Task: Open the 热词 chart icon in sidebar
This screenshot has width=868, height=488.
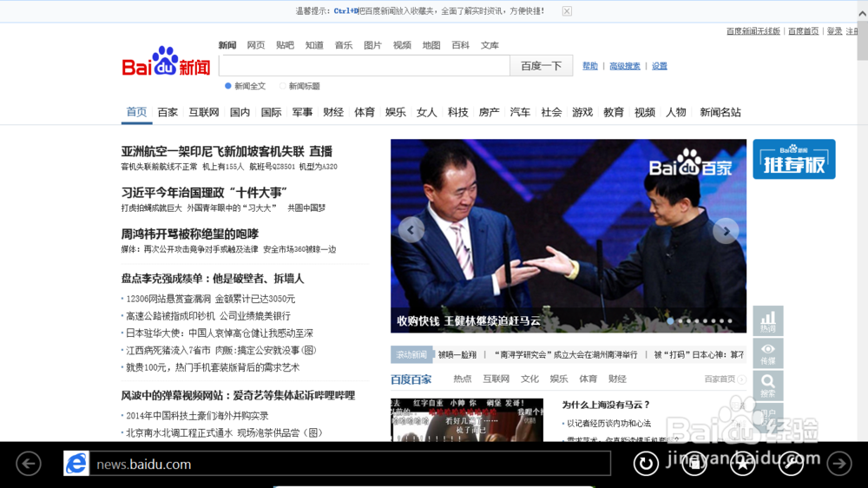Action: tap(768, 321)
